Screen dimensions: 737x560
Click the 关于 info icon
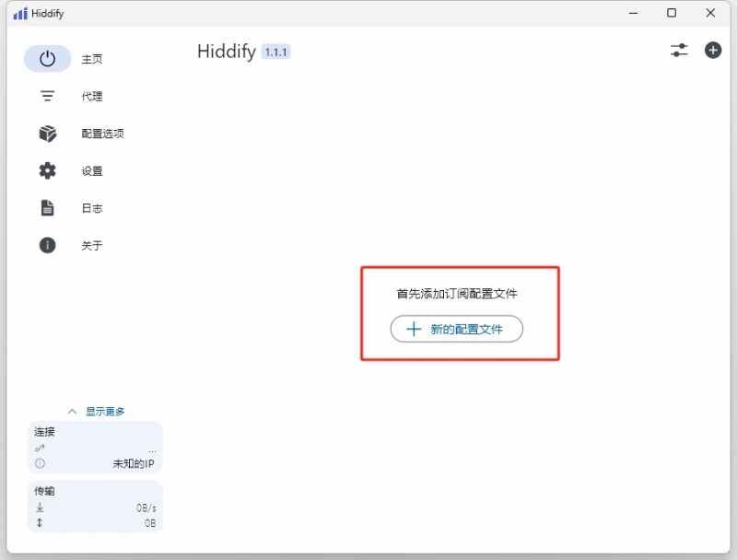46,245
